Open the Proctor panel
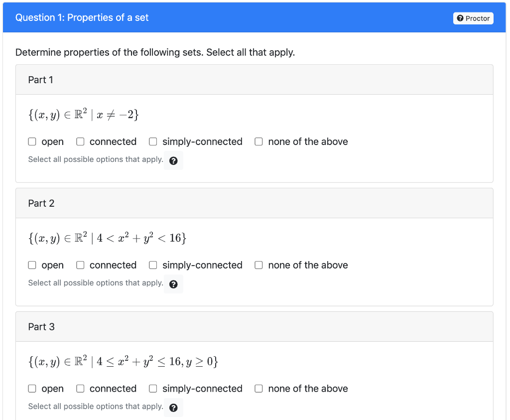Image resolution: width=510 pixels, height=420 pixels. (x=473, y=18)
